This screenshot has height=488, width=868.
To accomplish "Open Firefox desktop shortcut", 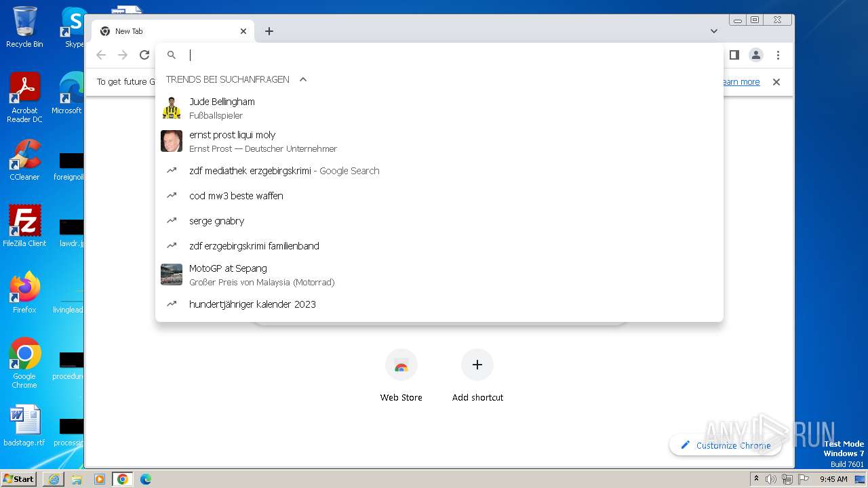I will tap(24, 292).
